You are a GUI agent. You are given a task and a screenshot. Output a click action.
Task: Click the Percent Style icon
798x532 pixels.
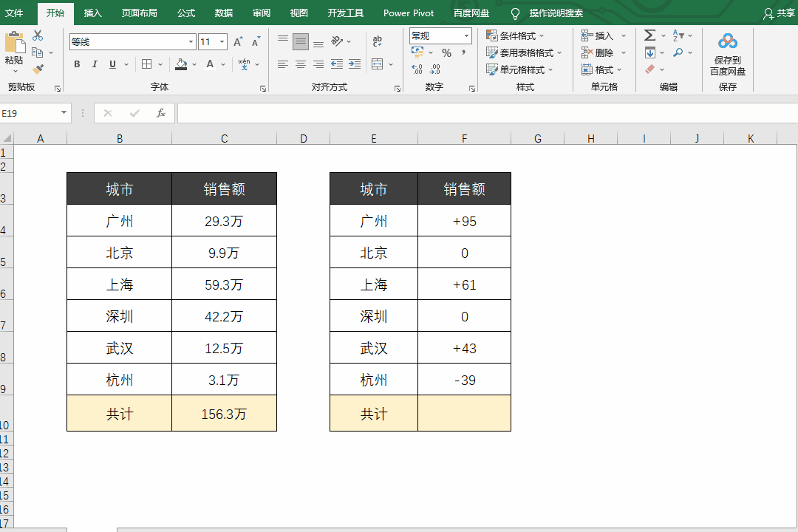(446, 53)
